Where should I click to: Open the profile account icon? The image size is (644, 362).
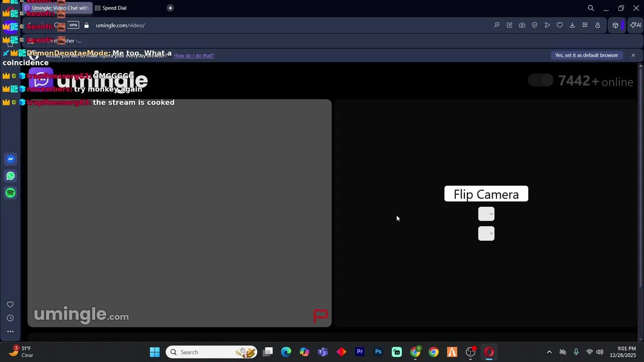597,25
